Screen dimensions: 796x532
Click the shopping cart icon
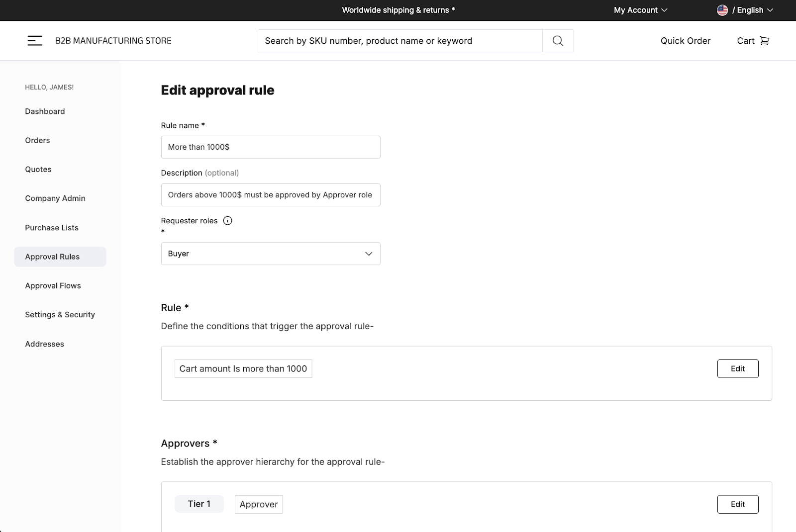pyautogui.click(x=765, y=41)
